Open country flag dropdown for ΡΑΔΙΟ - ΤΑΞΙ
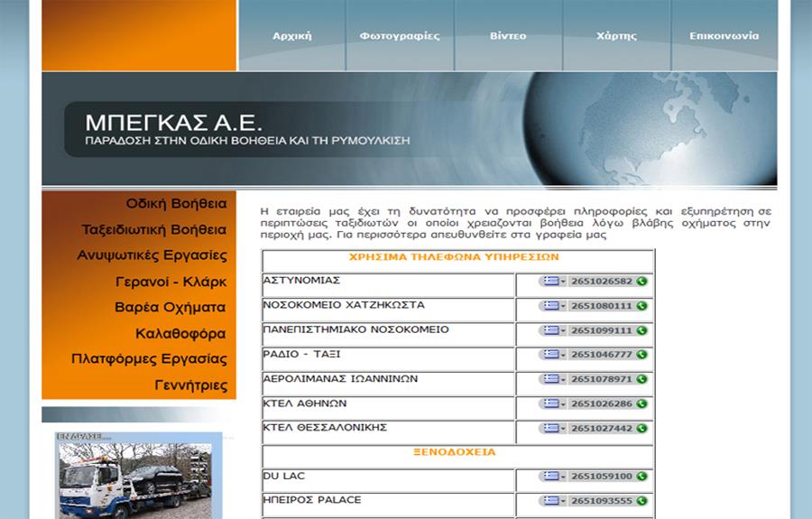 coord(554,355)
